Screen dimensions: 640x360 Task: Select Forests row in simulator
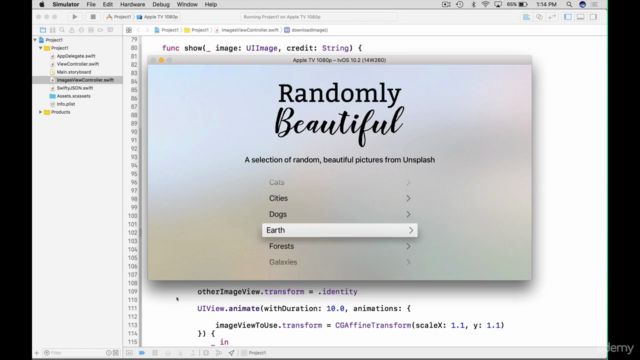pyautogui.click(x=340, y=246)
